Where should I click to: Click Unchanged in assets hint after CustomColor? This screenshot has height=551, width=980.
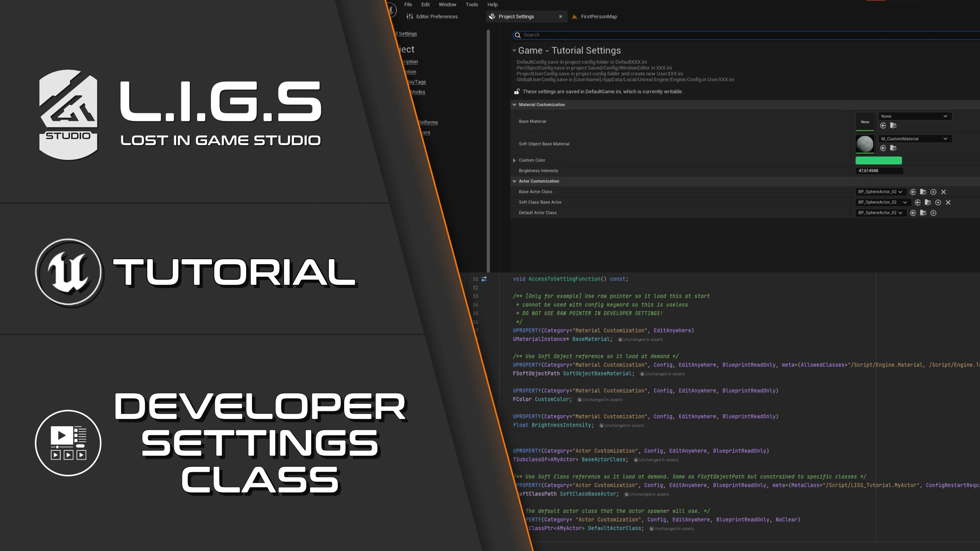[x=600, y=400]
